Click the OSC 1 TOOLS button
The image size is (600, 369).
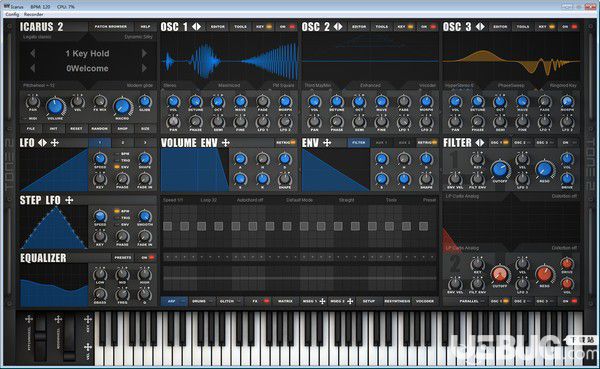coord(241,27)
